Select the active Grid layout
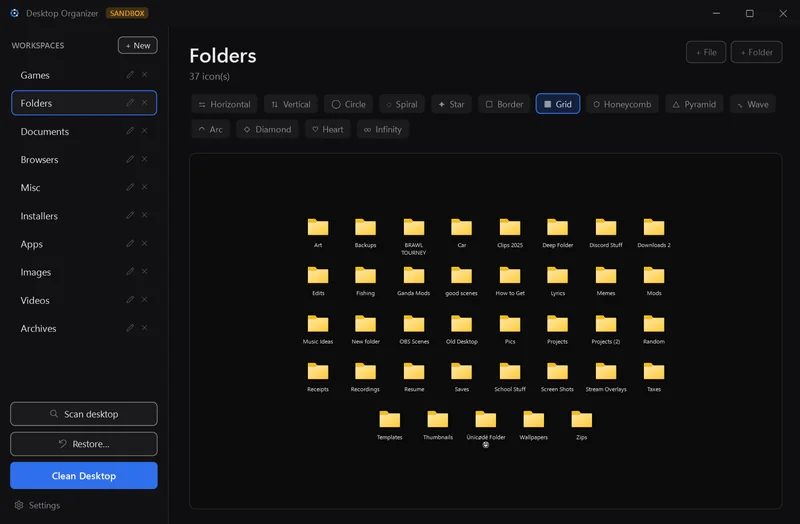Screen dimensions: 800x524 tap(558, 104)
